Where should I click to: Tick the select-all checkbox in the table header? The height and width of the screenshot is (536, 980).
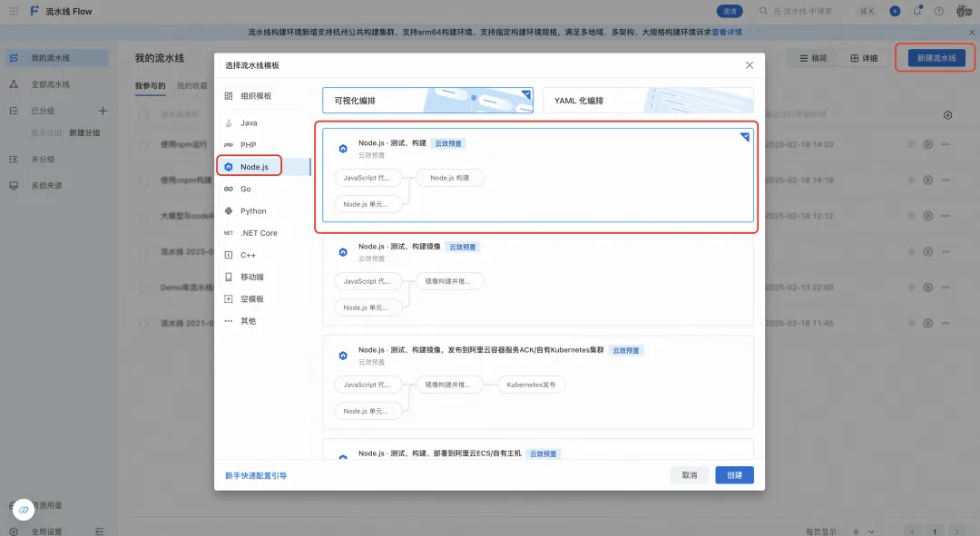coord(143,115)
